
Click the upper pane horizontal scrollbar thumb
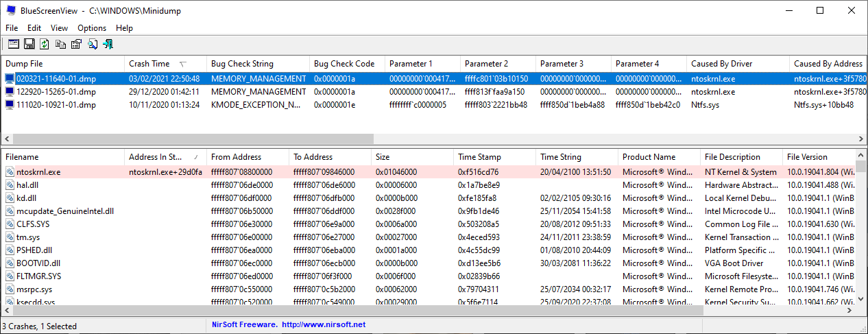click(x=189, y=139)
